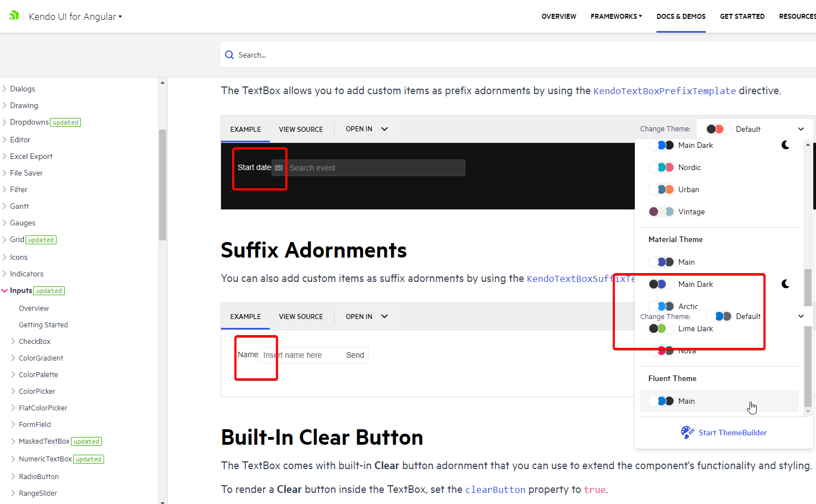
Task: Click the sidebar scrollbar thumb
Action: [x=162, y=184]
